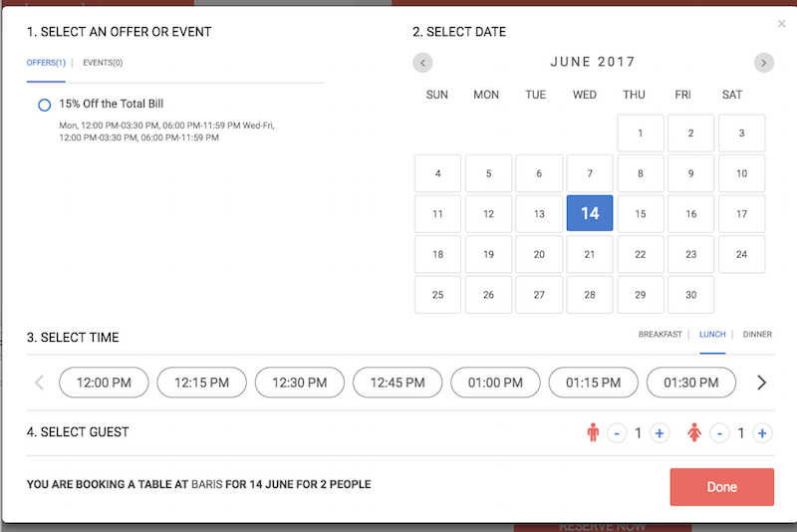
Task: Pick June 1 on the calendar
Action: (x=641, y=133)
